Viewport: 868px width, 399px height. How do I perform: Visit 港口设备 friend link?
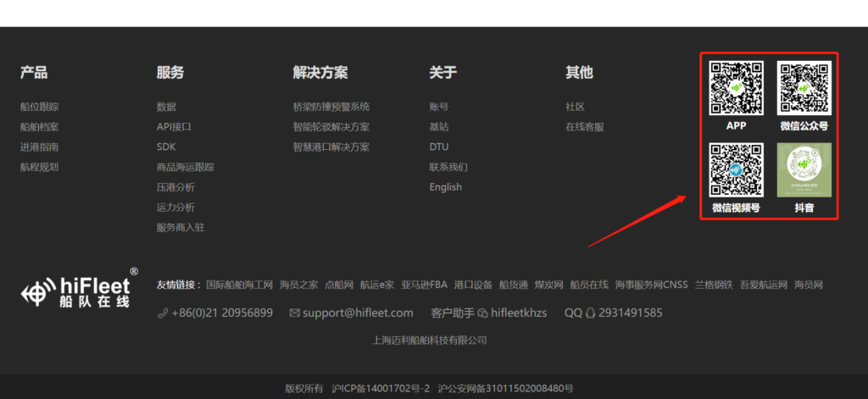(473, 285)
